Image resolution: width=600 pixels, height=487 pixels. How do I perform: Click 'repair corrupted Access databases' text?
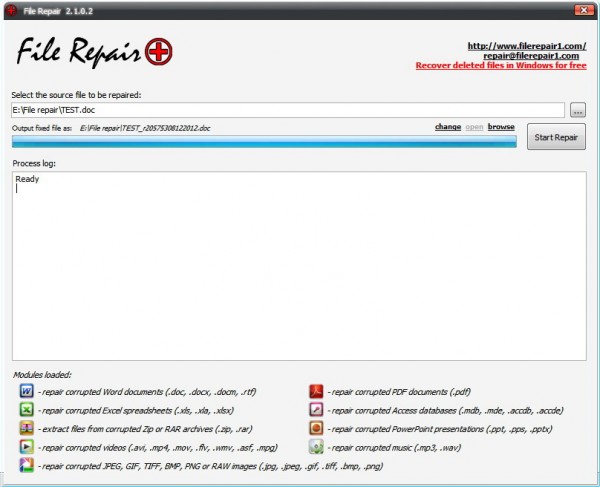(446, 410)
